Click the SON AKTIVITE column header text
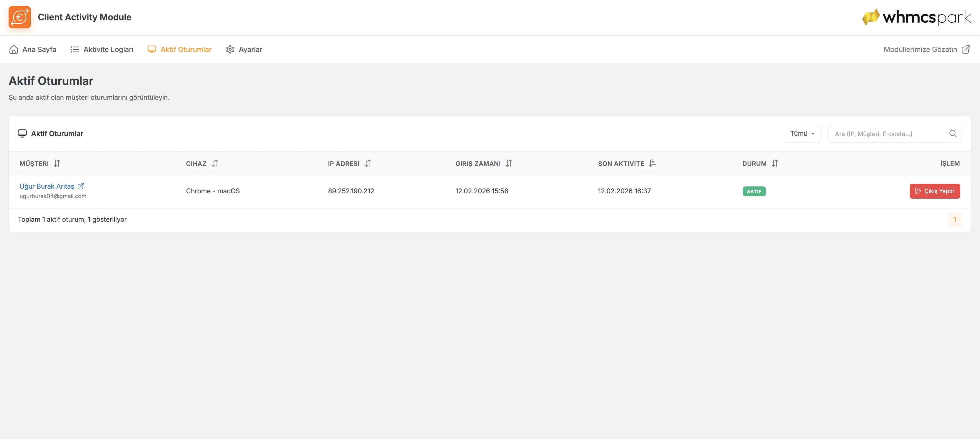 621,164
